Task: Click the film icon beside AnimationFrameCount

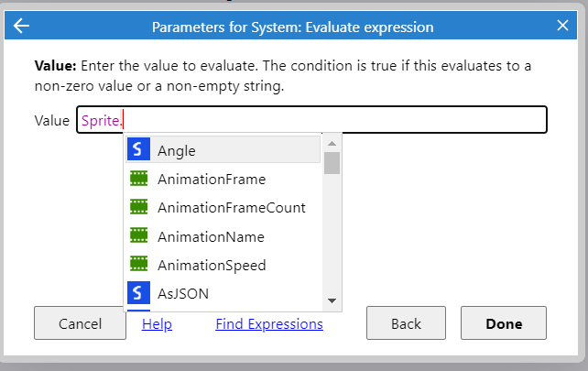Action: click(138, 207)
